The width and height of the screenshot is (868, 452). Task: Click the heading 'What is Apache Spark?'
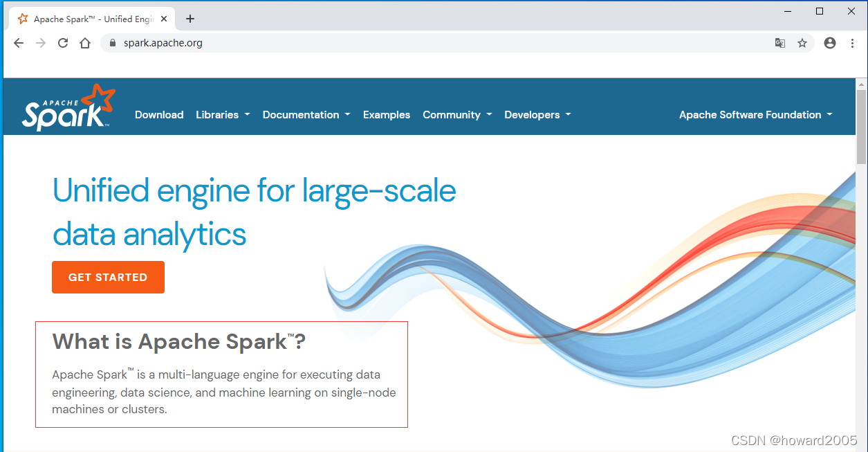point(179,341)
